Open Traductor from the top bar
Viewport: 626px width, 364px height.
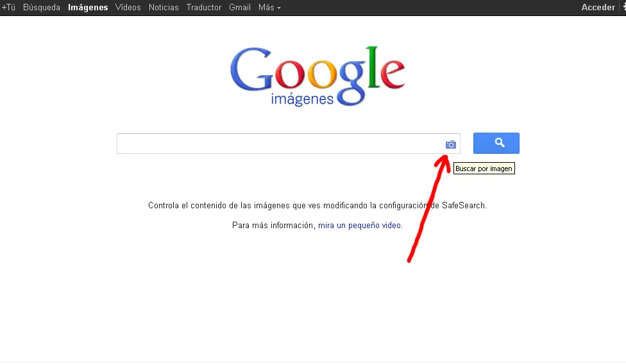coord(204,7)
